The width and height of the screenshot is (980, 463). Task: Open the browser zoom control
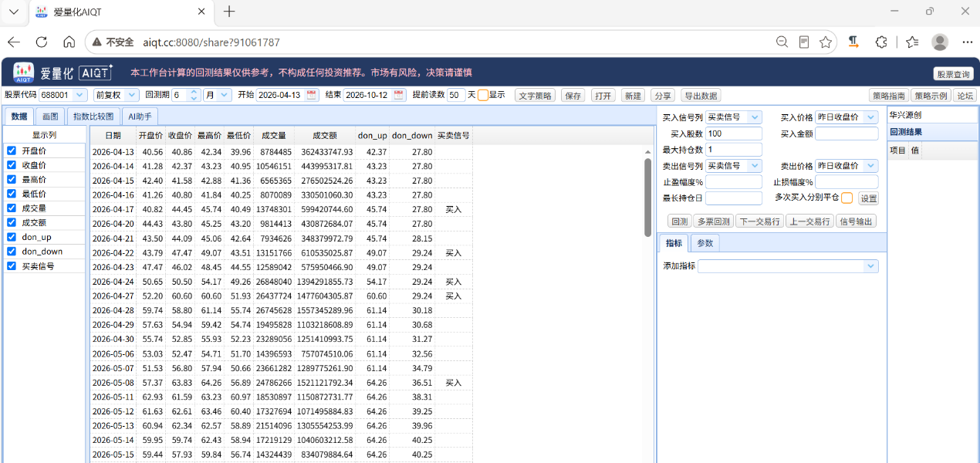[782, 42]
